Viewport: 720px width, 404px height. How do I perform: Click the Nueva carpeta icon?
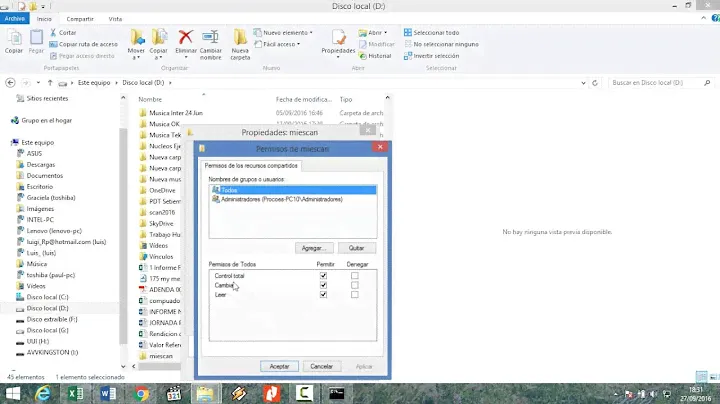[241, 40]
